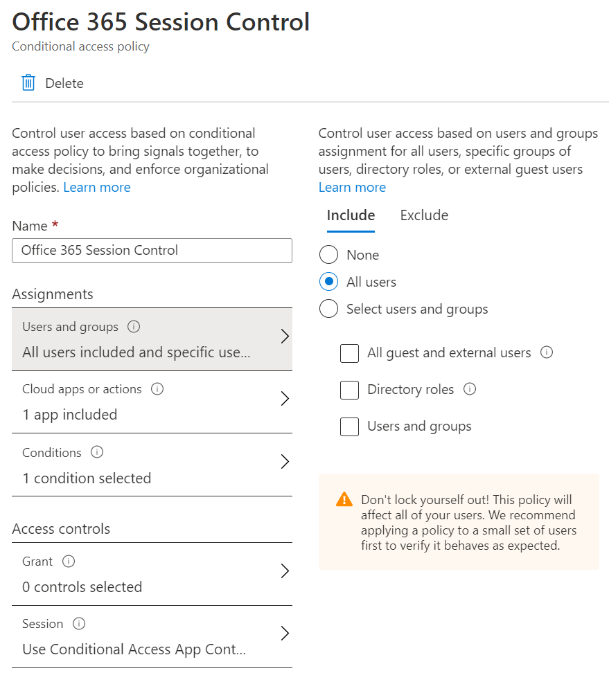This screenshot has height=700, width=609.
Task: Click info icon next to Users and groups
Action: (134, 327)
